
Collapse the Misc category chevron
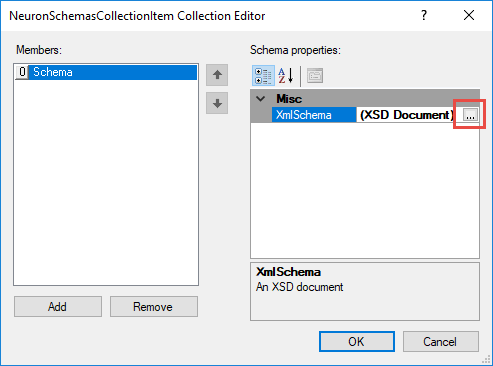(261, 99)
